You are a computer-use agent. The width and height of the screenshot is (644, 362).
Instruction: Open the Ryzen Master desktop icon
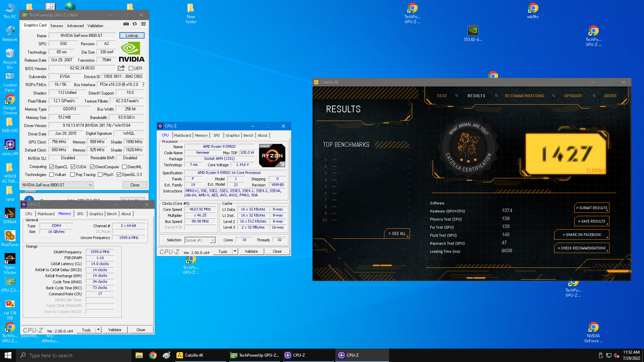tap(10, 264)
